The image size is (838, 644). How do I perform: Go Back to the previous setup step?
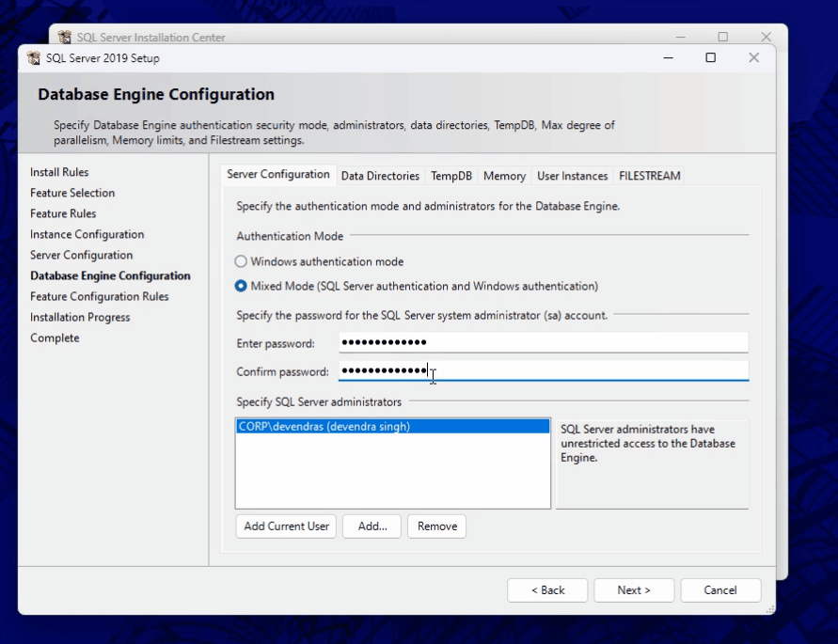pos(547,590)
